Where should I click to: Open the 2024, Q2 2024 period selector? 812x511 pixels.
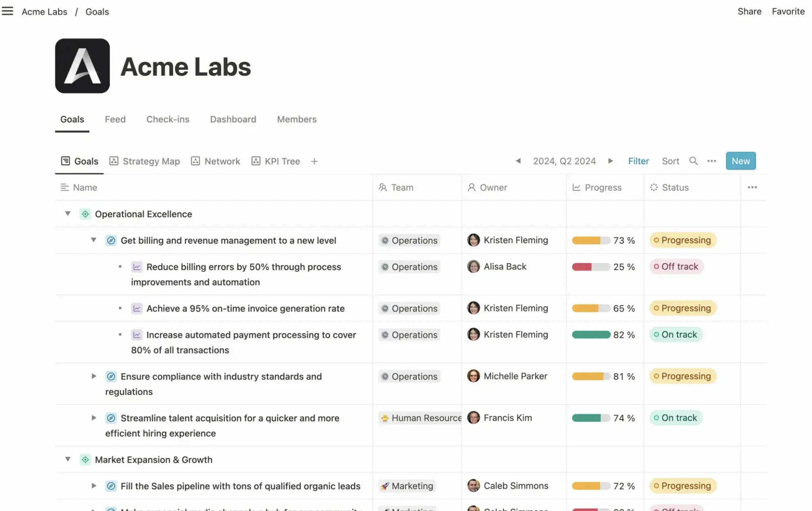point(564,161)
